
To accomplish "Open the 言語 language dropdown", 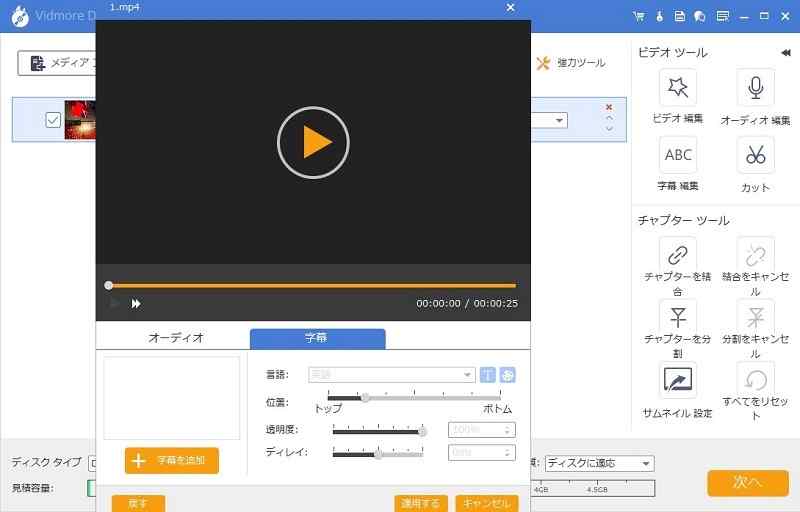I will pos(391,374).
